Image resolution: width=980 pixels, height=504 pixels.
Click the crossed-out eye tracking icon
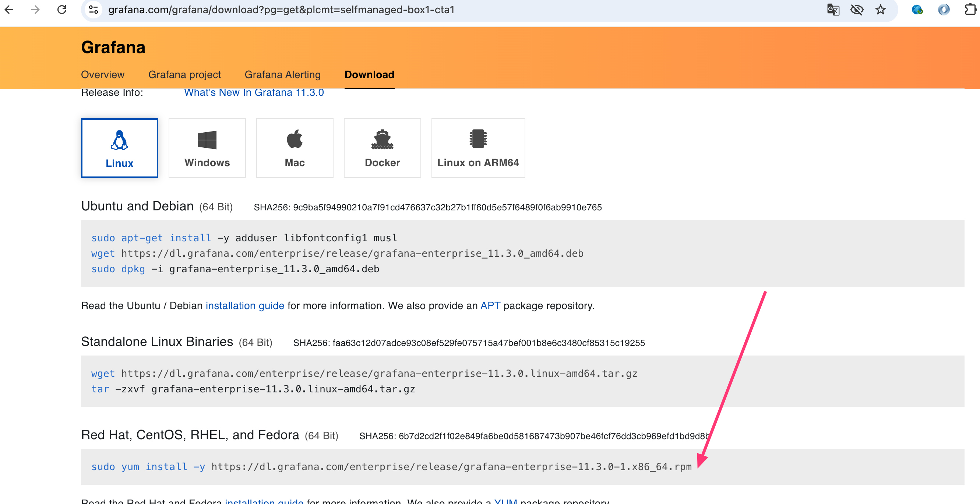(x=857, y=10)
